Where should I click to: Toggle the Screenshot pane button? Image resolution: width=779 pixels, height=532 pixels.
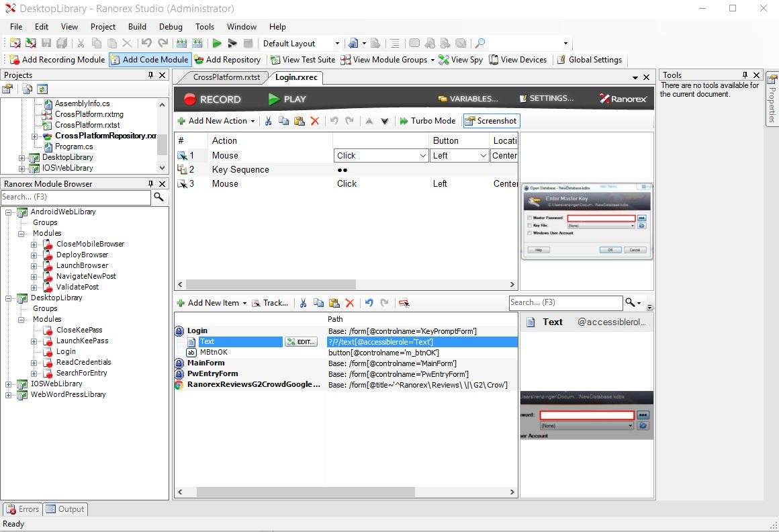point(491,121)
